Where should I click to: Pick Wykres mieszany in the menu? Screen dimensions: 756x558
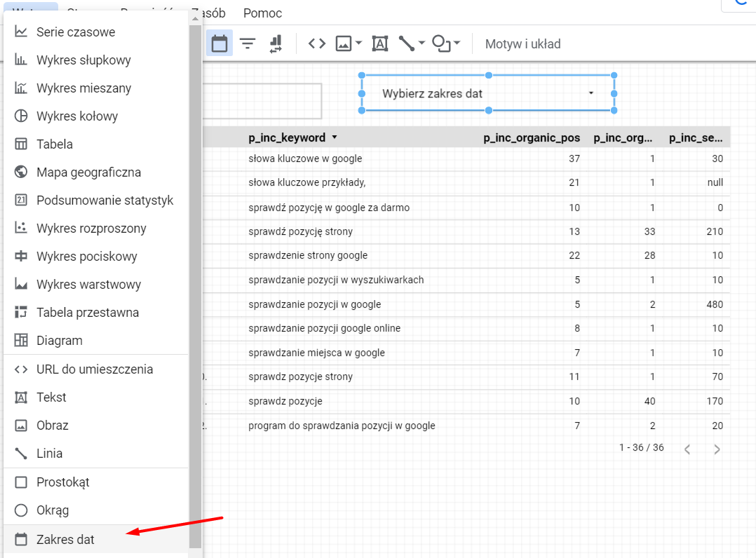(95, 88)
